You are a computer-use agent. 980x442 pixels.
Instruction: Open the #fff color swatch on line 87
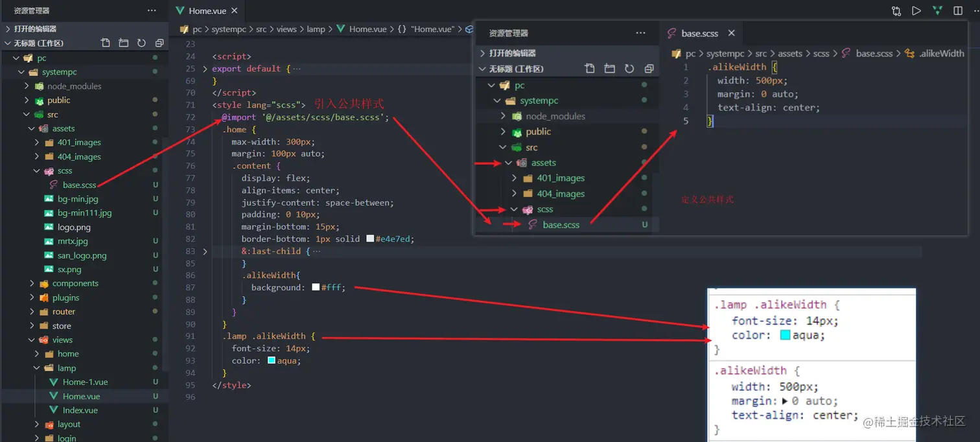click(316, 288)
